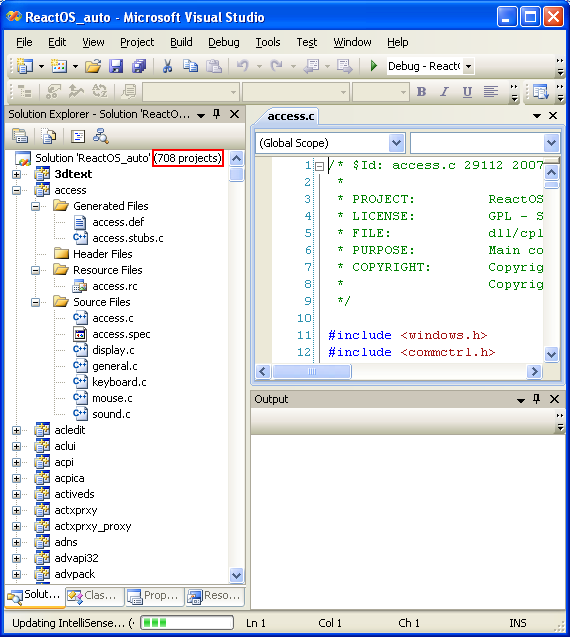Viewport: 570px width, 637px height.
Task: Click the Navigate Forward icon
Action: pyautogui.click(x=345, y=66)
